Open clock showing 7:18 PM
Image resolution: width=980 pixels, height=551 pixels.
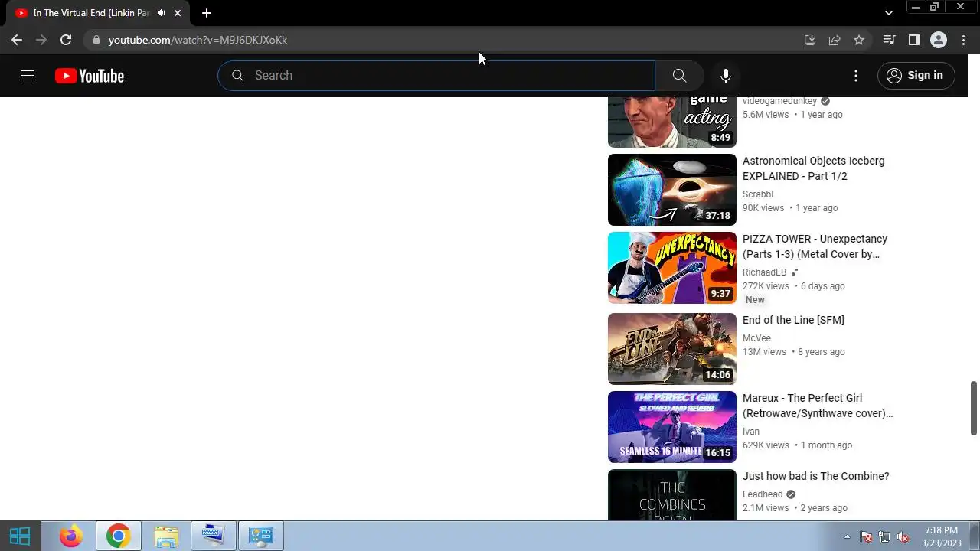[x=941, y=536]
